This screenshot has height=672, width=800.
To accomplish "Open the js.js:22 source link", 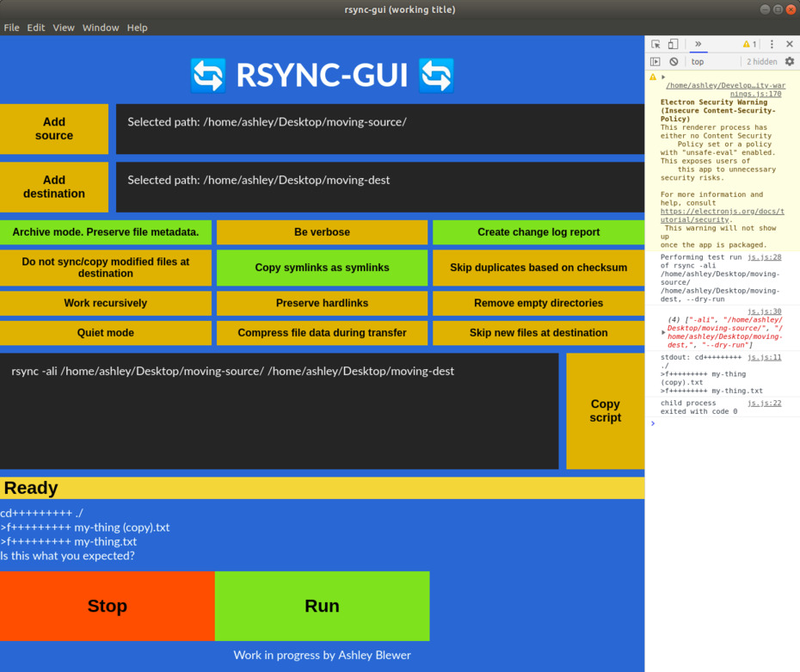I will (x=764, y=403).
